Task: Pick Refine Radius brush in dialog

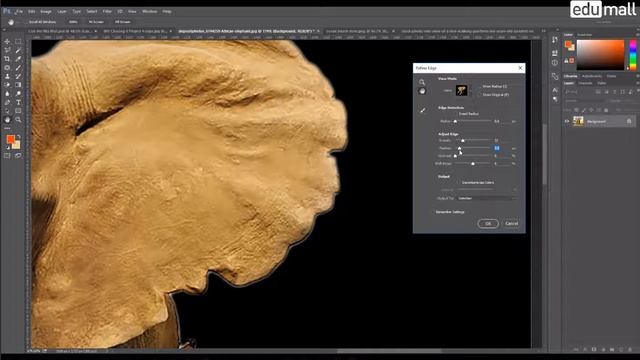Action: coord(422,110)
